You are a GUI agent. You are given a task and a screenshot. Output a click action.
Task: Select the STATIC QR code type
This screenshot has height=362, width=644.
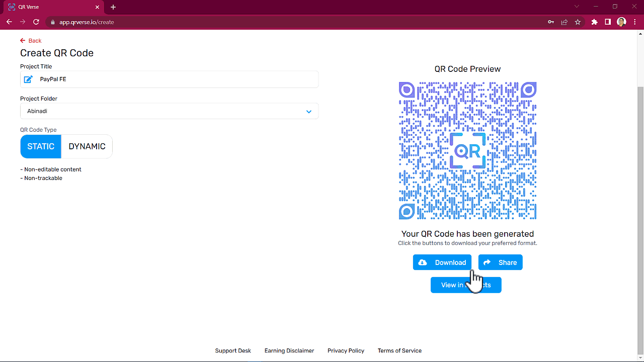(41, 146)
